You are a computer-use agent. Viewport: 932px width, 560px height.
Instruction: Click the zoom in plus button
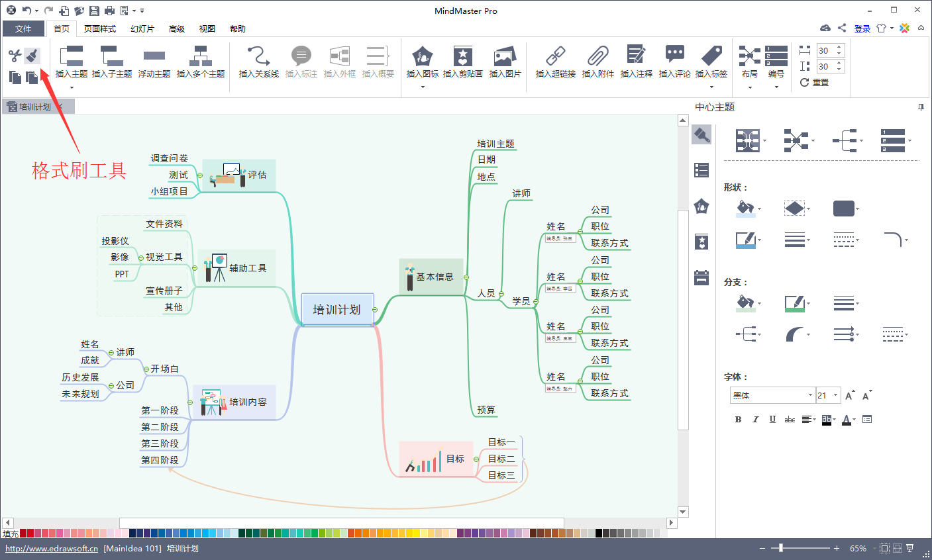click(x=837, y=549)
